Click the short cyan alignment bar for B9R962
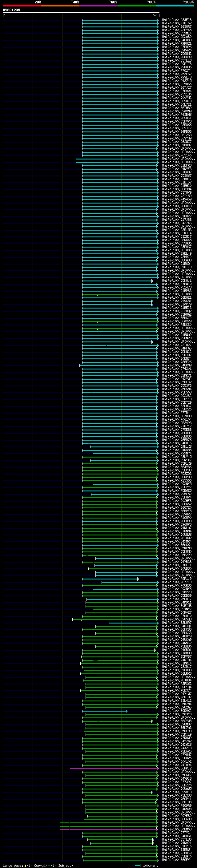Viewport: 197px width, 868px height. click(x=105, y=711)
